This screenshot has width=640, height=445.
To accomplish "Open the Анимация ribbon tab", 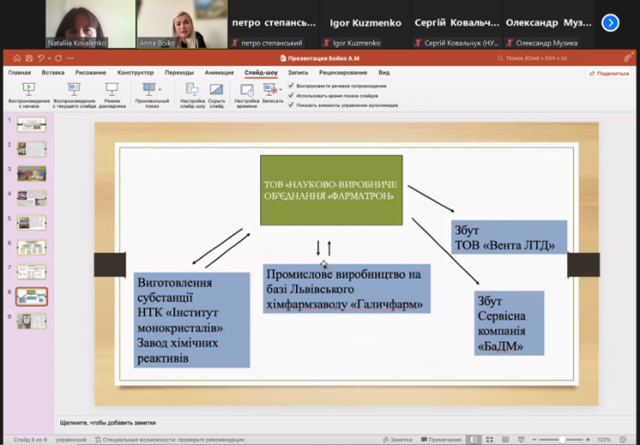I will [219, 73].
